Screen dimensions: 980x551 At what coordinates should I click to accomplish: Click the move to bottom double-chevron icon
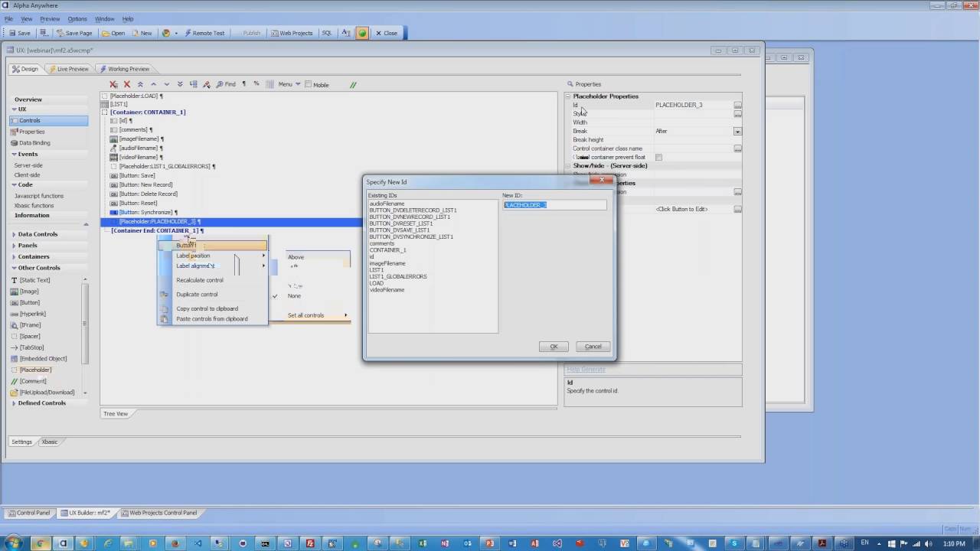pos(180,84)
